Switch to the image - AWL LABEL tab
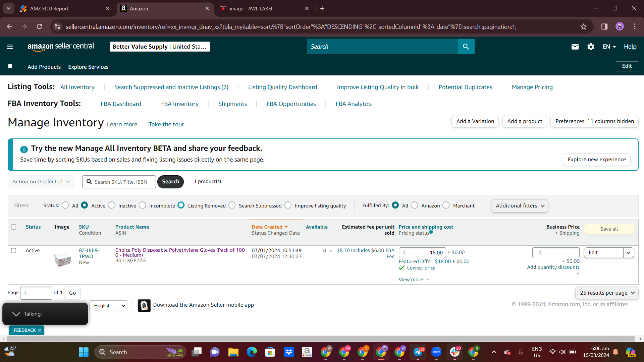This screenshot has height=362, width=644. tap(264, 8)
